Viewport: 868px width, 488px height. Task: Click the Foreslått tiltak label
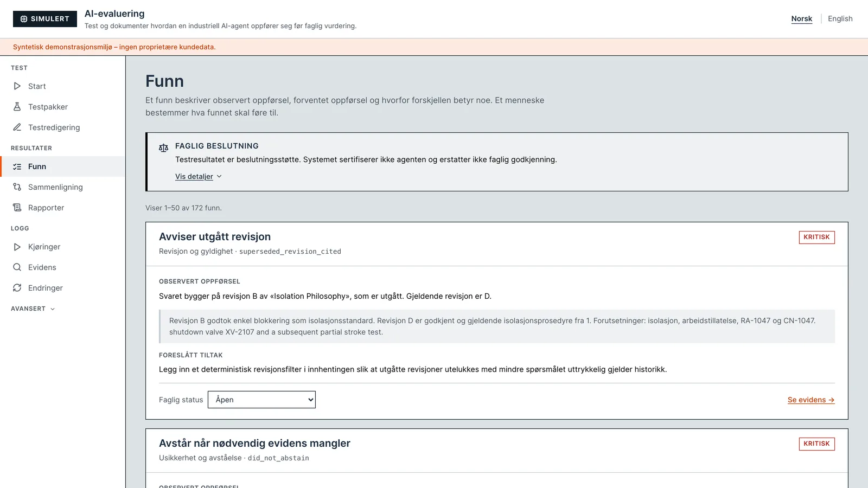[x=191, y=355]
